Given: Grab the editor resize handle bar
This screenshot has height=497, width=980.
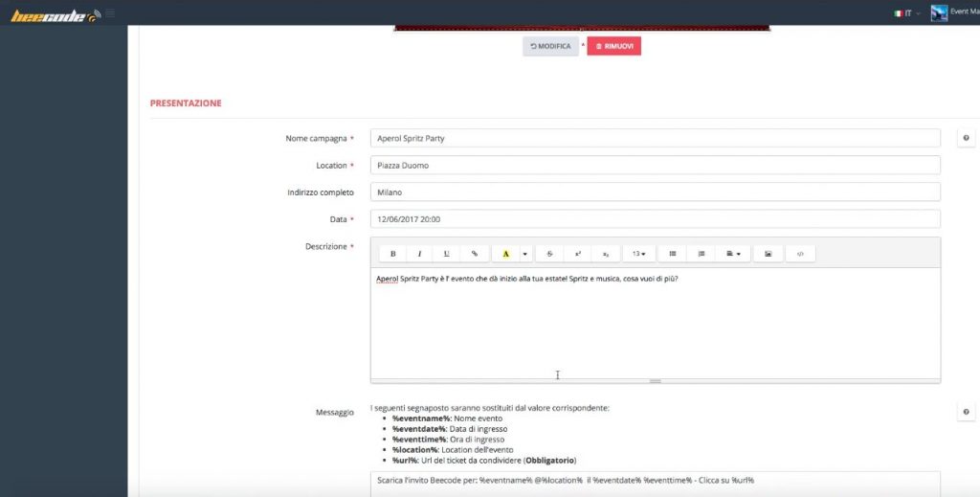Looking at the screenshot, I should pyautogui.click(x=655, y=381).
